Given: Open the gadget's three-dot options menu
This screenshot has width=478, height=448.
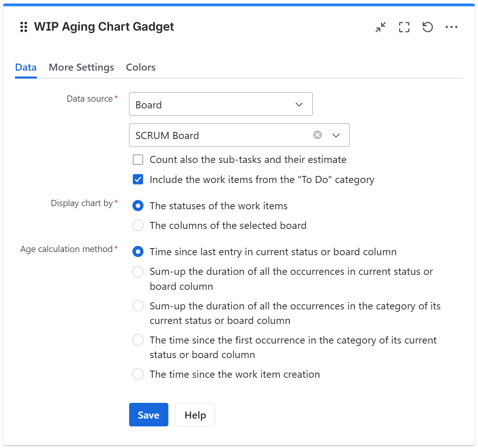Looking at the screenshot, I should [452, 27].
